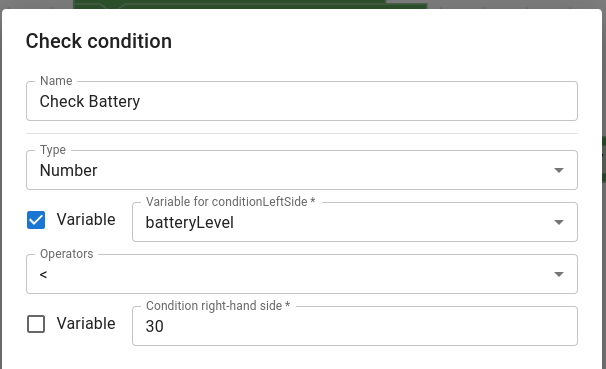
Task: Click the Type dropdown arrow icon
Action: click(x=558, y=170)
